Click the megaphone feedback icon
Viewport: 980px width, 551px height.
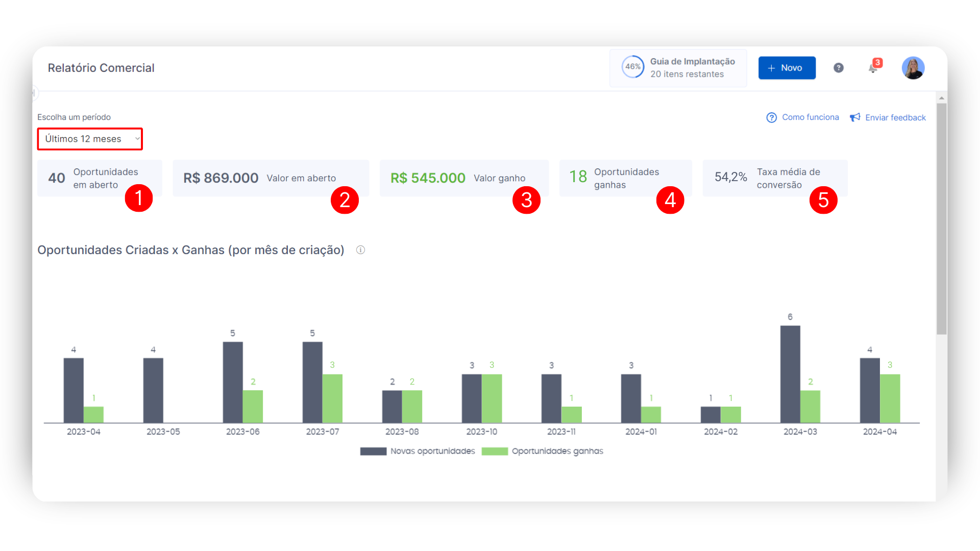pos(855,117)
